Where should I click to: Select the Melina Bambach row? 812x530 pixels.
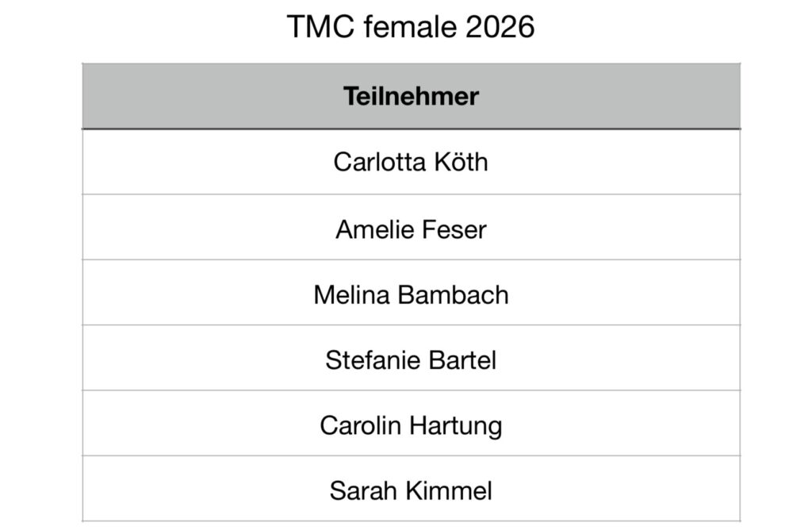[412, 293]
